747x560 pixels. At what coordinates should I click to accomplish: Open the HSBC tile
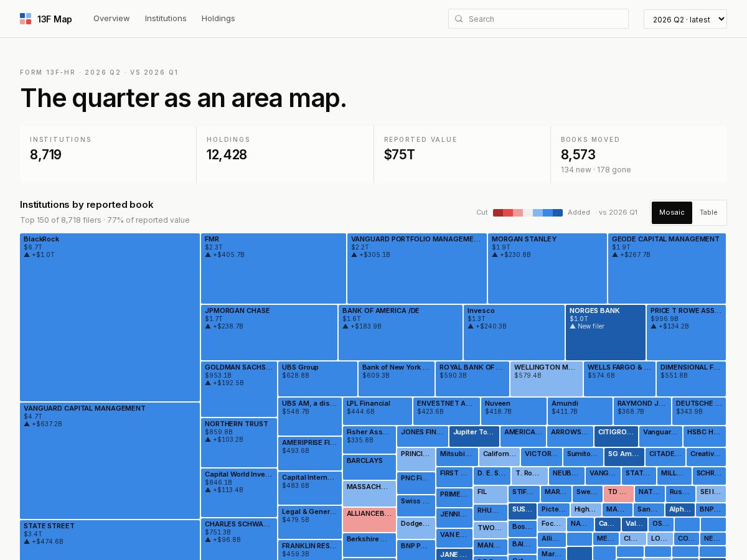pos(705,437)
